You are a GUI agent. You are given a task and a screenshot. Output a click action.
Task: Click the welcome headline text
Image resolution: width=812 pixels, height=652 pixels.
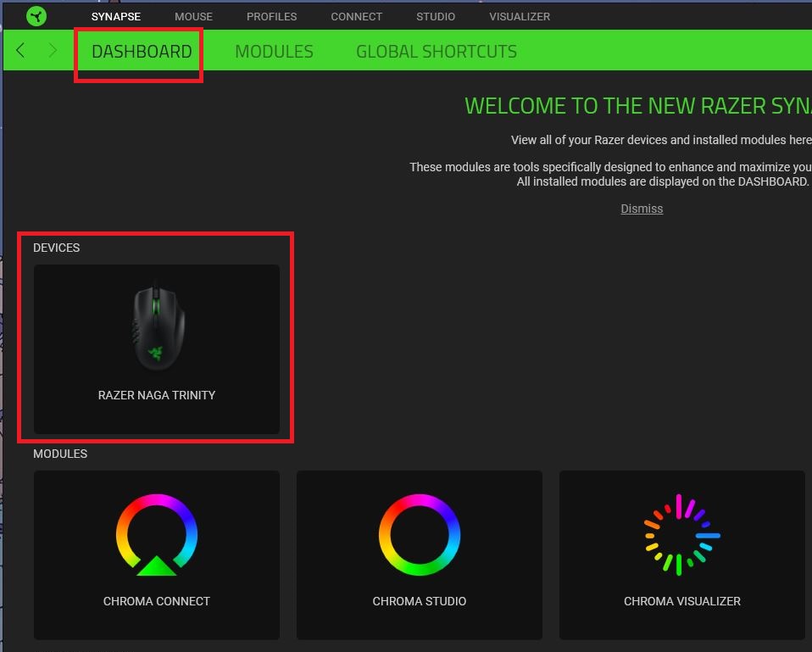point(638,106)
